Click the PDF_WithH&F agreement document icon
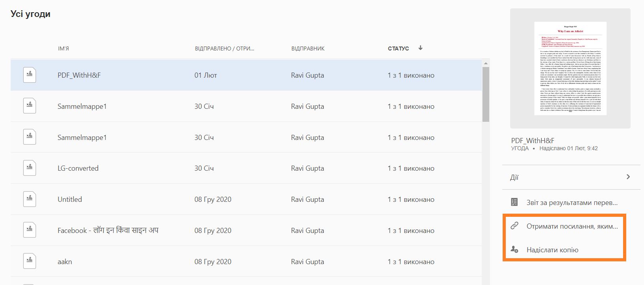644x285 pixels. click(x=30, y=75)
